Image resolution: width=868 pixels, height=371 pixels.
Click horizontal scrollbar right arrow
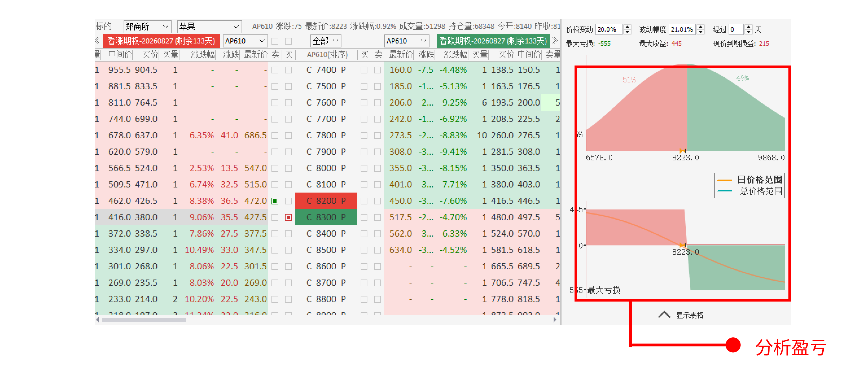point(554,319)
